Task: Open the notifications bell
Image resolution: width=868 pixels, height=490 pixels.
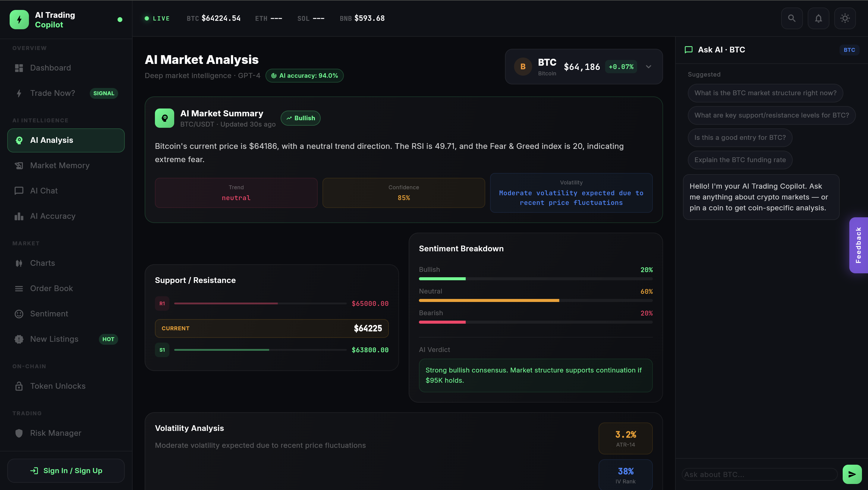Action: click(818, 18)
